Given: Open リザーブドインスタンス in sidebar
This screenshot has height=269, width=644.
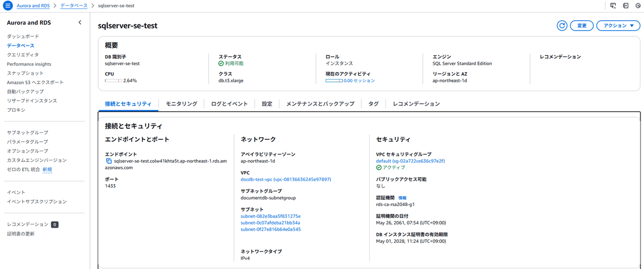Looking at the screenshot, I should [32, 101].
